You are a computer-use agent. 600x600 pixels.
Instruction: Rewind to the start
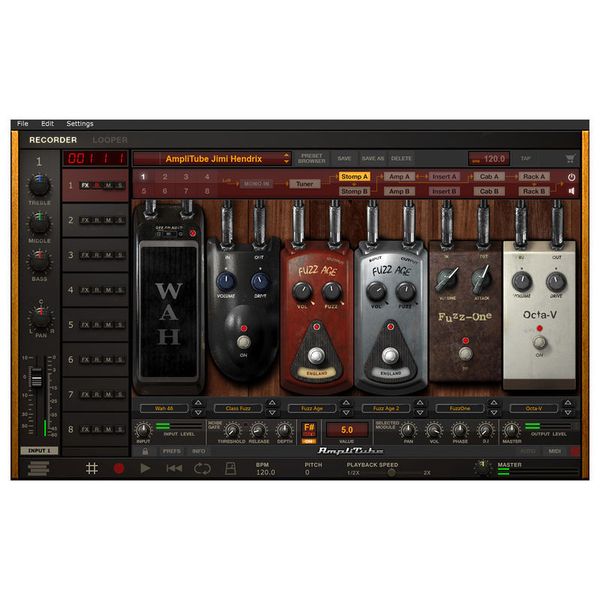click(x=174, y=468)
